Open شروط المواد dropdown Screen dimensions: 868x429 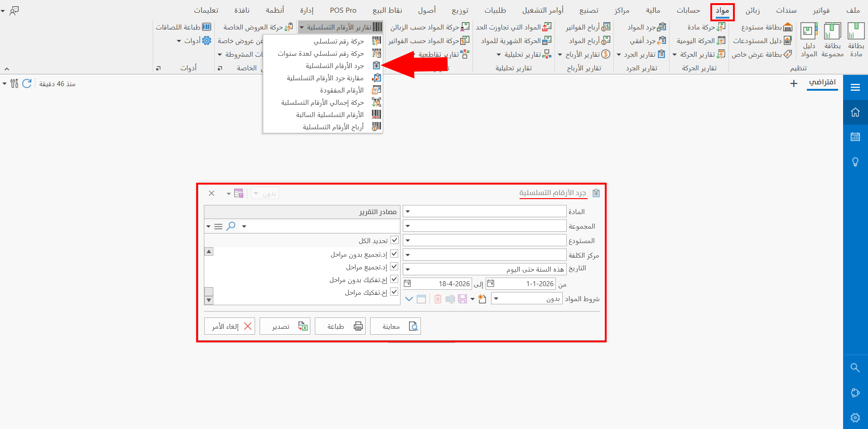click(x=496, y=299)
